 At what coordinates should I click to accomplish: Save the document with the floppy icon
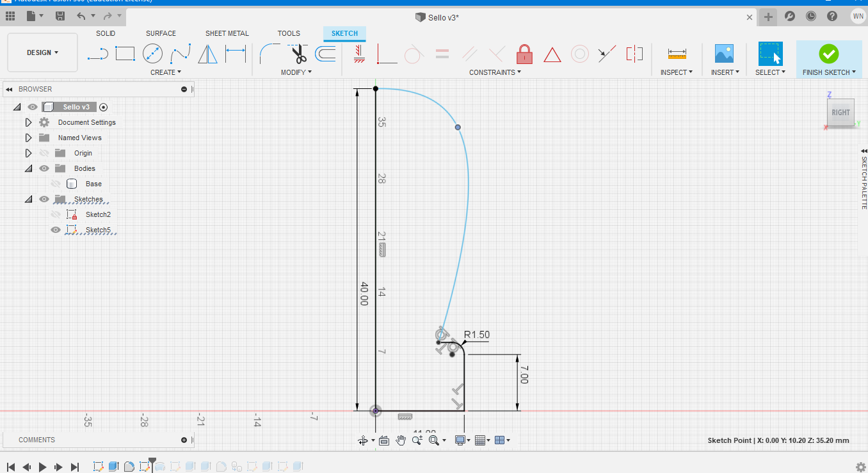[x=60, y=16]
